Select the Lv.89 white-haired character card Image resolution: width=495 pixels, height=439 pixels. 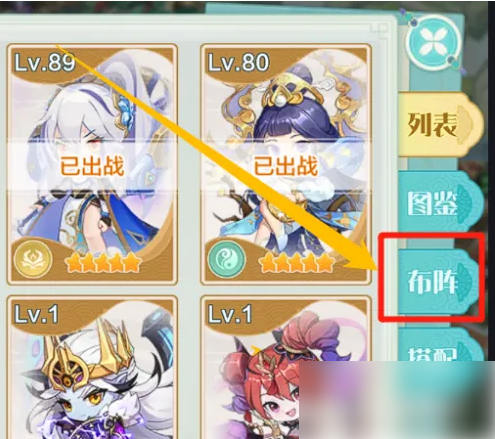tap(92, 164)
